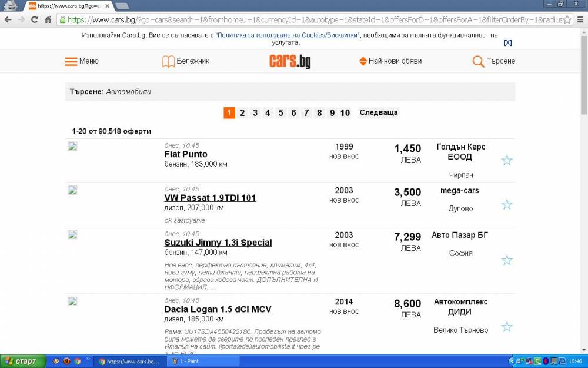Bookmark the page with the star icon

pyautogui.click(x=567, y=19)
